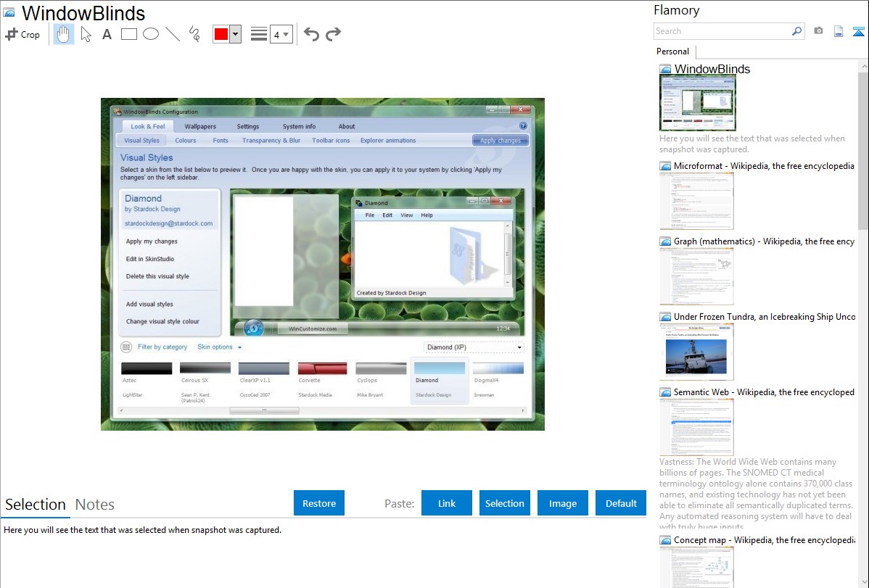
Task: Open the WindowBlinds snapshot thumbnail in sidebar
Action: [698, 103]
